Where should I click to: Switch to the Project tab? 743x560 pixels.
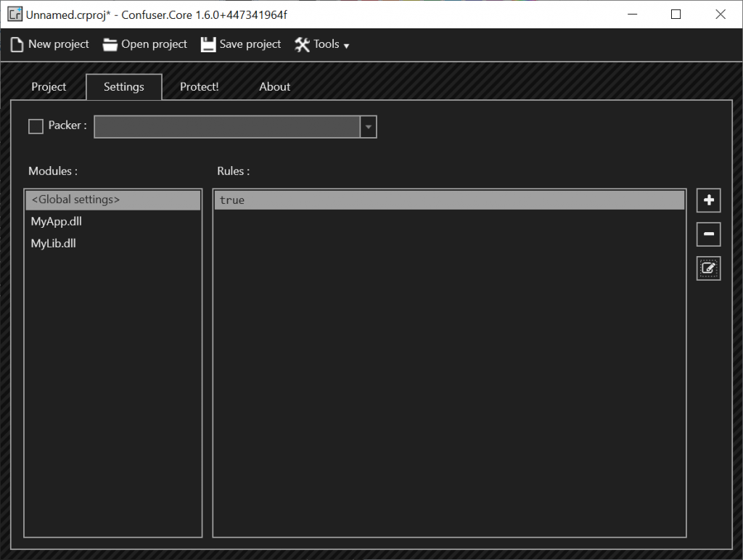coord(49,87)
